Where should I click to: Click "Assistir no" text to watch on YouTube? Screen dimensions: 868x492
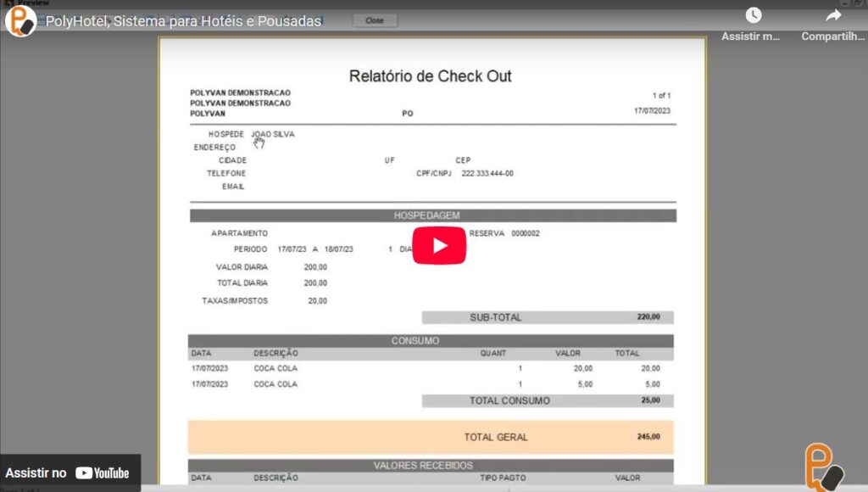[36, 473]
